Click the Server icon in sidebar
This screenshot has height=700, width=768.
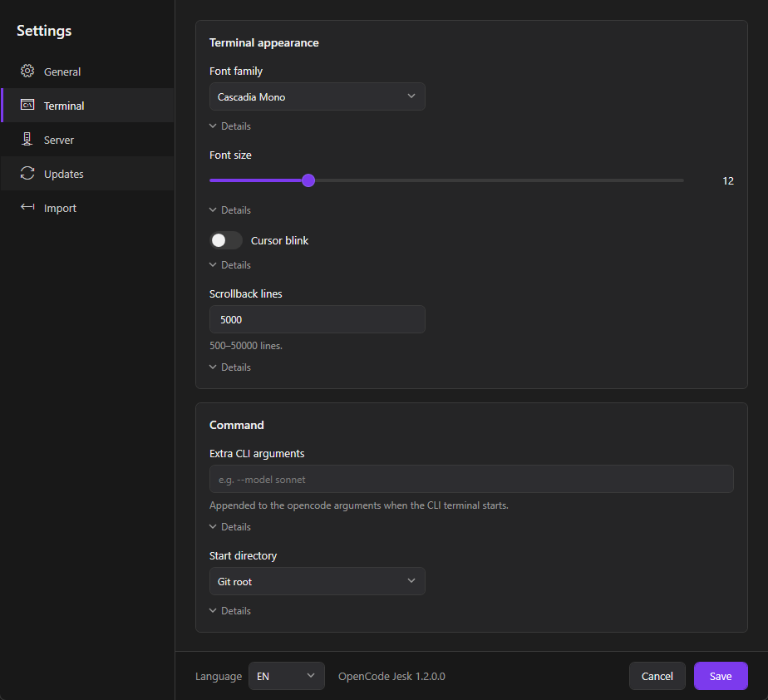[27, 139]
